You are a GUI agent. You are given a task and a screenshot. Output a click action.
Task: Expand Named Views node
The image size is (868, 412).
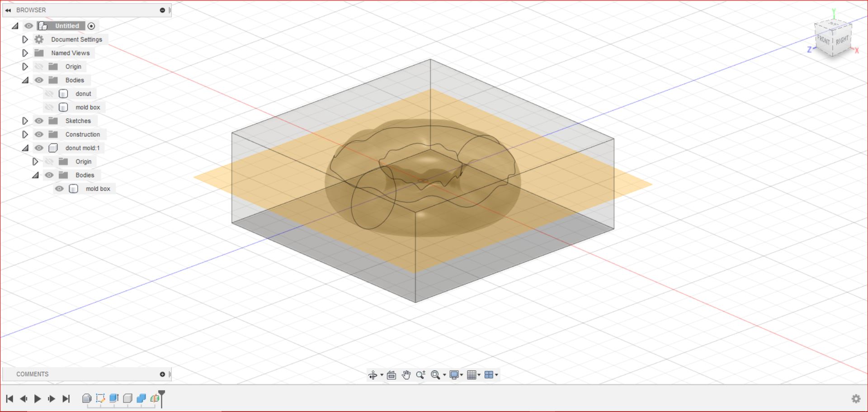pyautogui.click(x=25, y=53)
